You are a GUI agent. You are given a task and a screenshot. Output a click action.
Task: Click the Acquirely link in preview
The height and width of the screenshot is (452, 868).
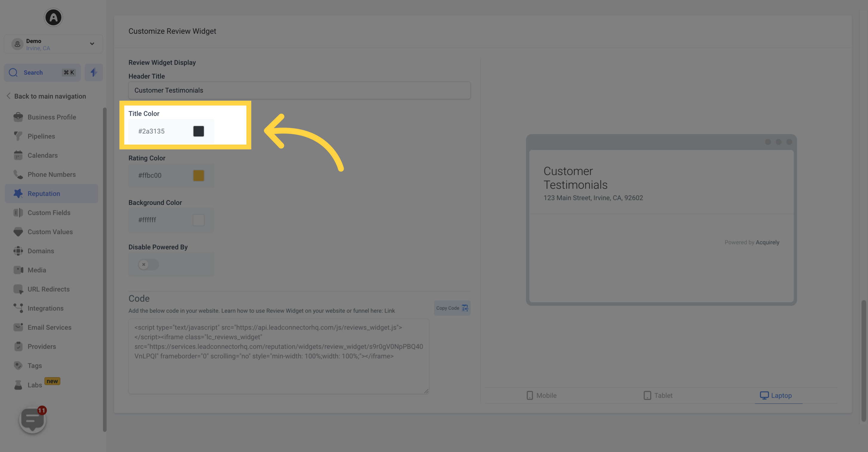pos(767,242)
